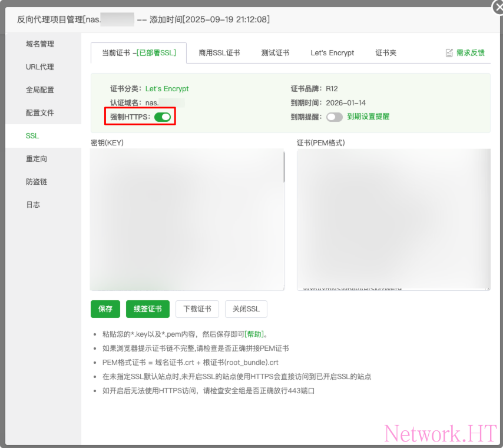Image resolution: width=503 pixels, height=448 pixels.
Task: Toggle off the 强制HTTPS switch
Action: (x=163, y=117)
